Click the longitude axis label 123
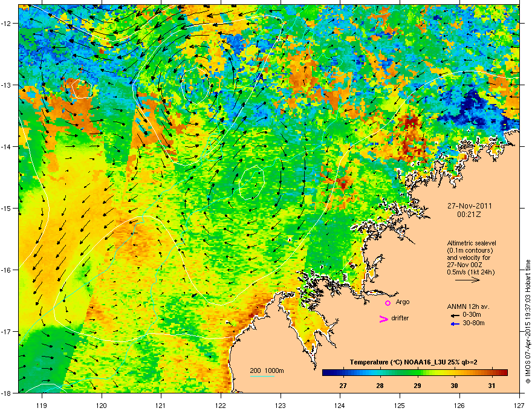This screenshot has width=532, height=411. coord(281,405)
